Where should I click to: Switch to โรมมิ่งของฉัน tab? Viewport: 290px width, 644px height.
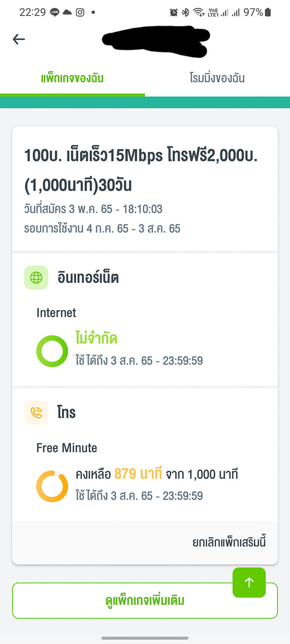click(217, 78)
